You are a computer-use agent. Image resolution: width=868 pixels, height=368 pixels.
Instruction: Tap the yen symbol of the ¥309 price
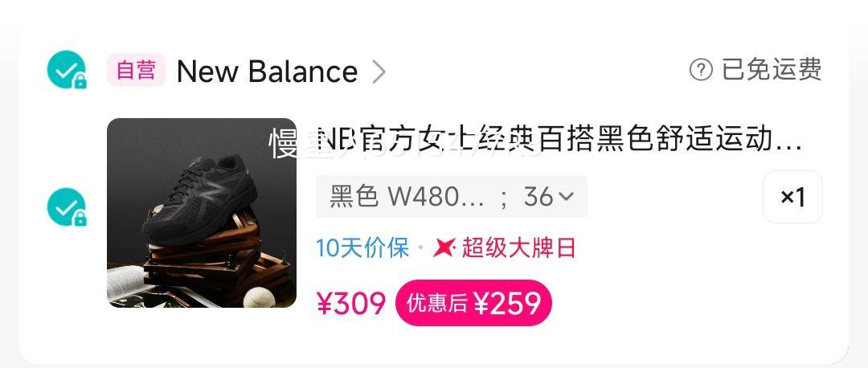(325, 303)
